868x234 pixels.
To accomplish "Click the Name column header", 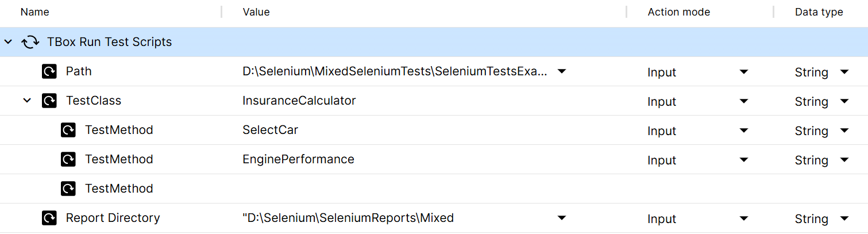I will pyautogui.click(x=34, y=12).
